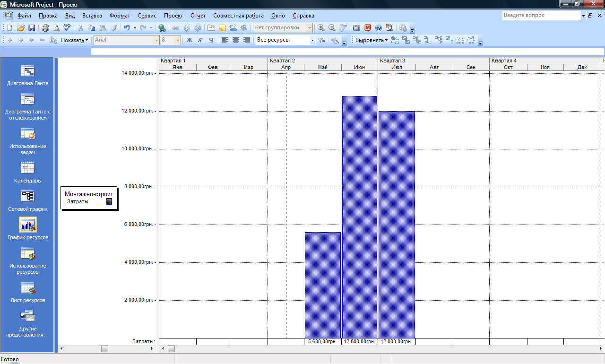Open the Формат menu
The height and width of the screenshot is (364, 605).
coord(120,16)
